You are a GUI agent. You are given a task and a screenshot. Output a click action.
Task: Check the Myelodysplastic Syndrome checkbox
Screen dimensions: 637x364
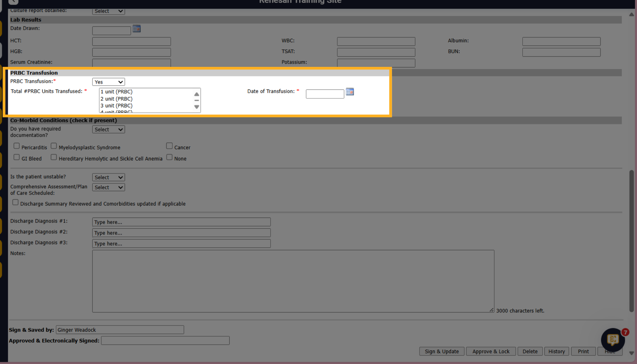(54, 146)
